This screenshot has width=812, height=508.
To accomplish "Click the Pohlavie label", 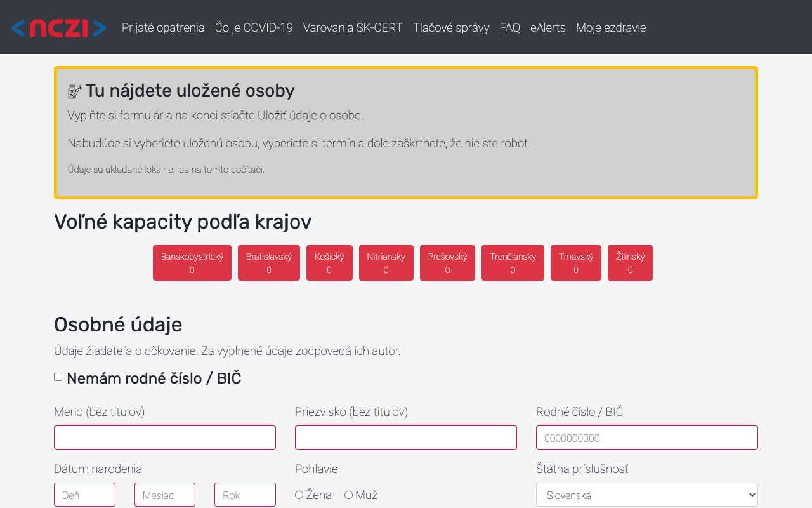I will point(317,469).
